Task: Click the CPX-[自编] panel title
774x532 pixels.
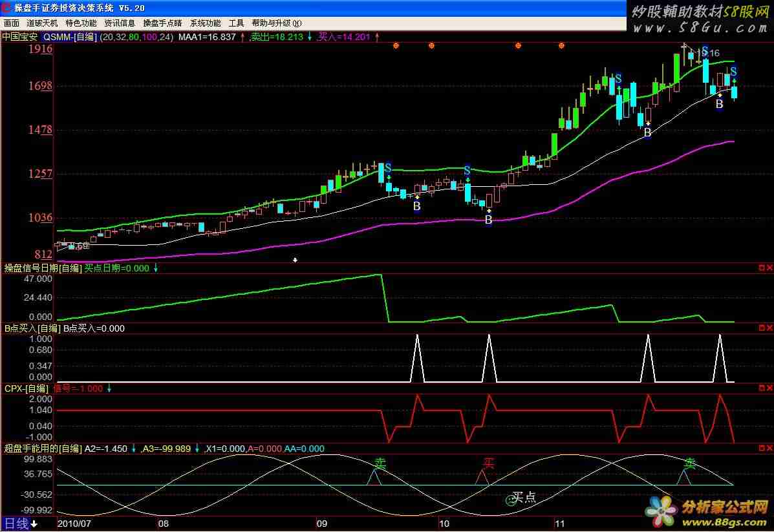Action: (27, 388)
